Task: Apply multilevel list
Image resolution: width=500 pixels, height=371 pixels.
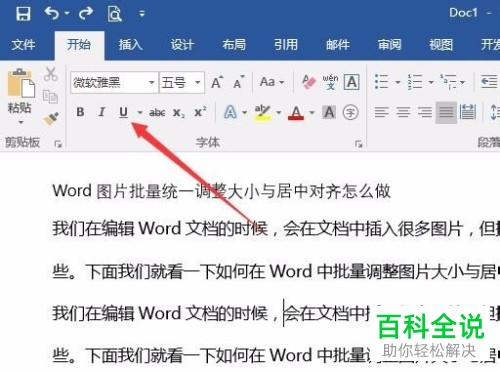Action: [448, 82]
